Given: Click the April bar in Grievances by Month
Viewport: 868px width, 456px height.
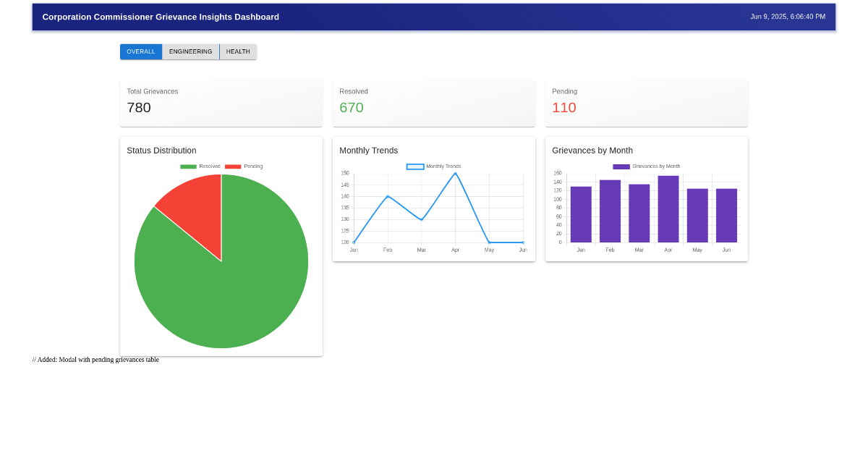Looking at the screenshot, I should 668,209.
